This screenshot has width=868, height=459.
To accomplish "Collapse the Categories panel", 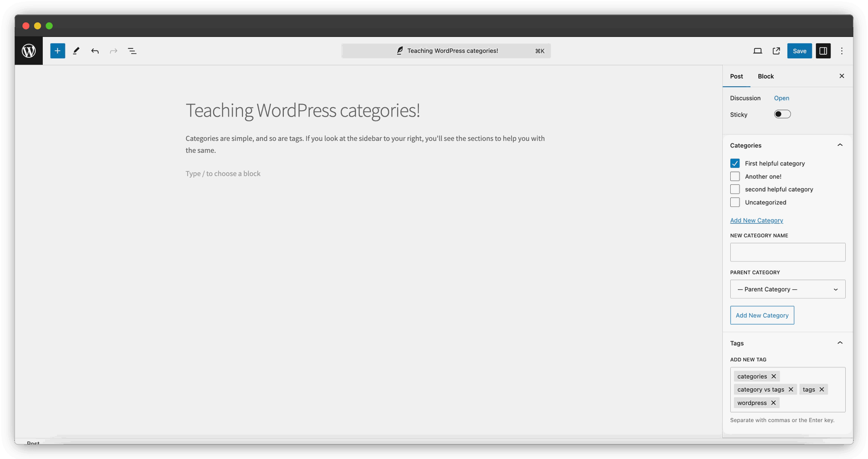I will click(x=840, y=145).
